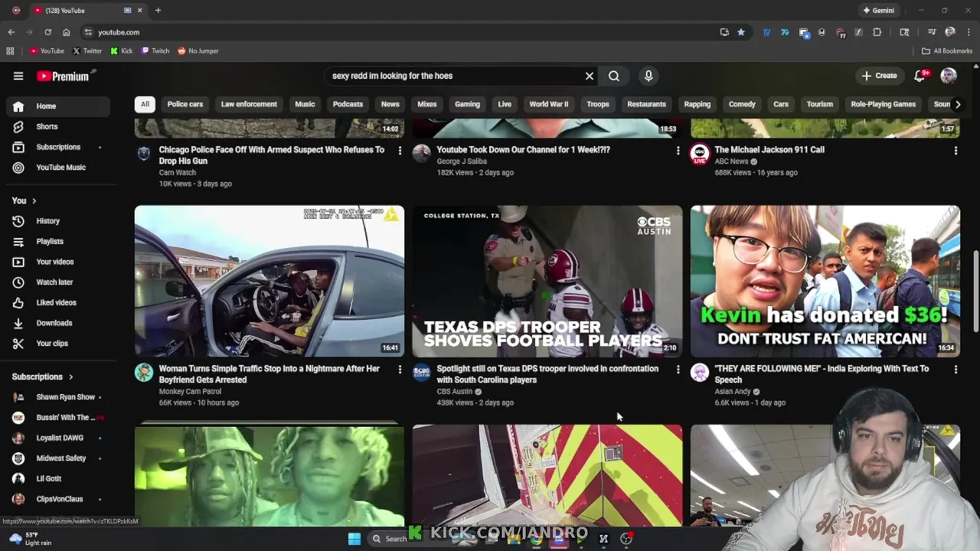Select the All filter chip
The image size is (980, 551).
point(145,104)
